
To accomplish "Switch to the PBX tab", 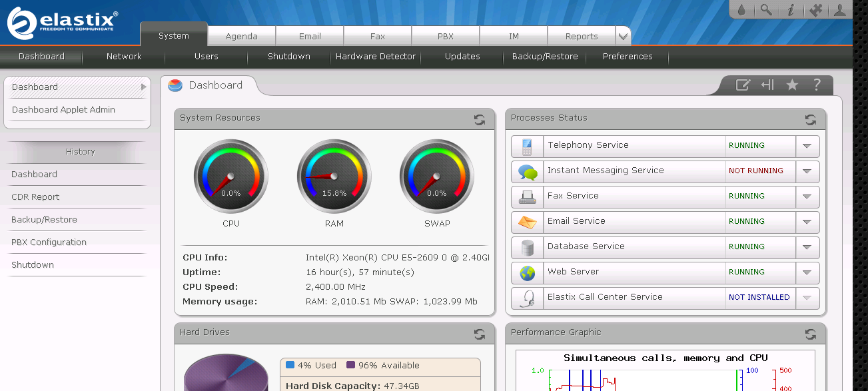I will [446, 36].
